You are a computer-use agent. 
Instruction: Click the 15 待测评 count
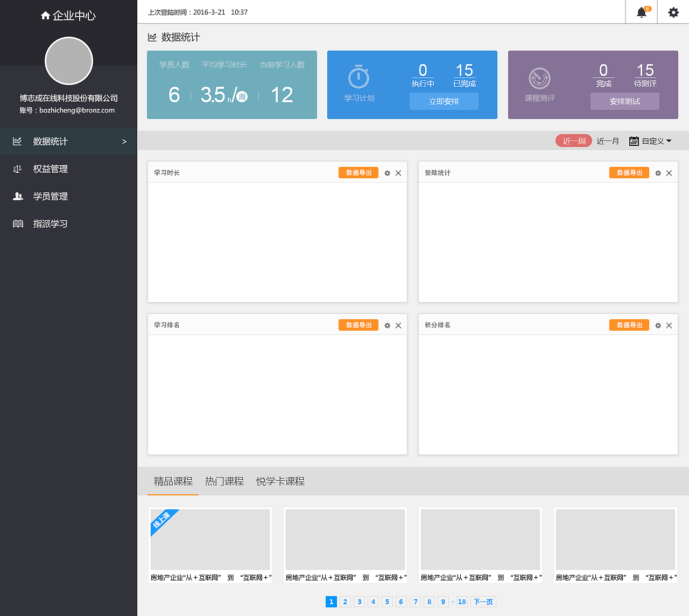coord(645,75)
